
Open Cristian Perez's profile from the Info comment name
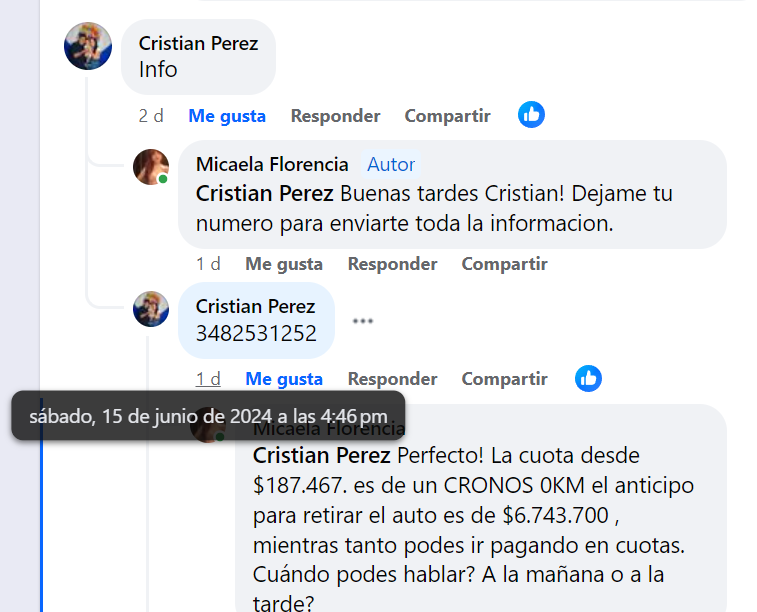[198, 43]
